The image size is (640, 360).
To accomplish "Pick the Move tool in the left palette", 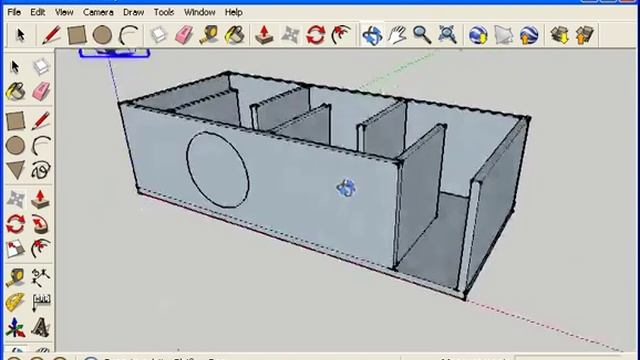I will coord(15,200).
